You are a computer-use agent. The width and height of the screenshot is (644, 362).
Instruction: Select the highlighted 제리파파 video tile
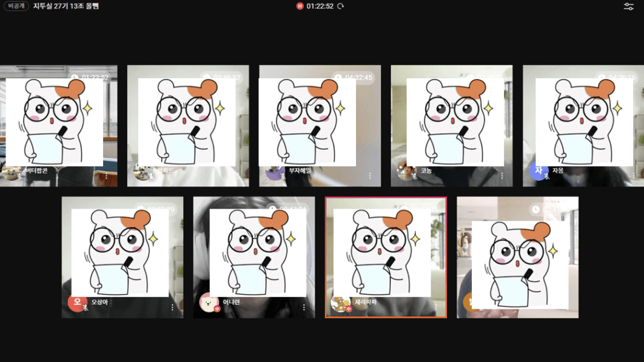pyautogui.click(x=386, y=257)
